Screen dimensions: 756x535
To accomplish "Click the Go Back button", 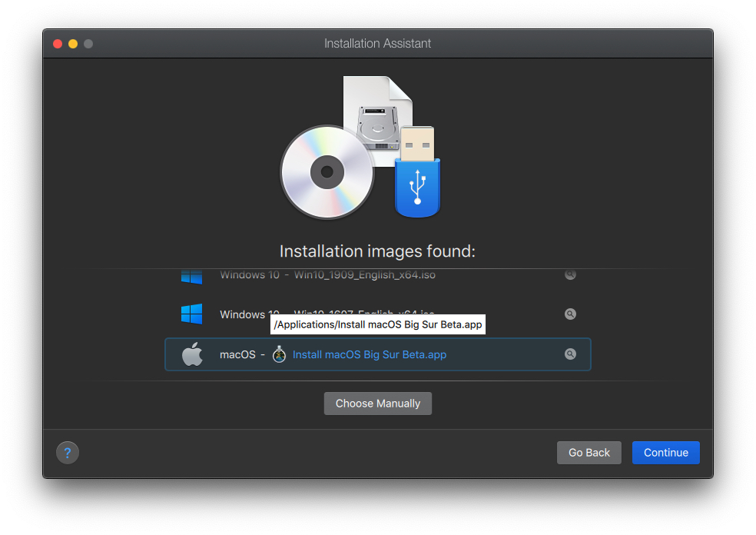I will point(589,453).
